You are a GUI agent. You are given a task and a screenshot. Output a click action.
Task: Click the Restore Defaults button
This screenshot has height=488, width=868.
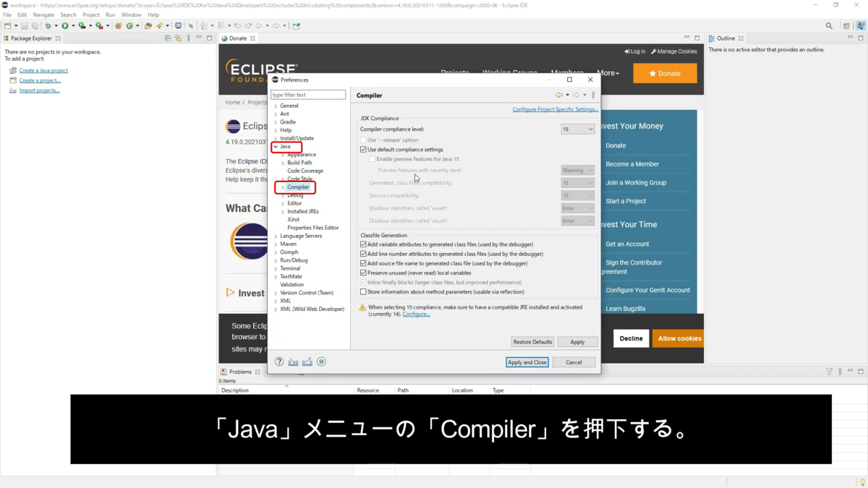[x=532, y=342]
